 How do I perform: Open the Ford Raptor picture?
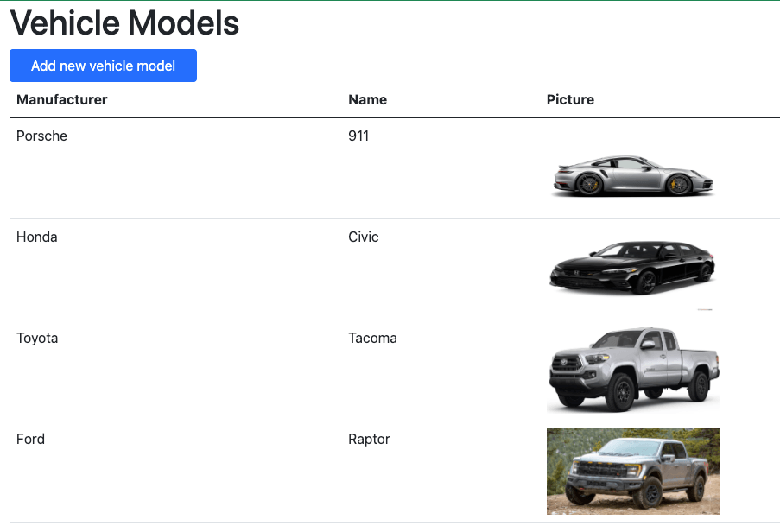point(633,472)
